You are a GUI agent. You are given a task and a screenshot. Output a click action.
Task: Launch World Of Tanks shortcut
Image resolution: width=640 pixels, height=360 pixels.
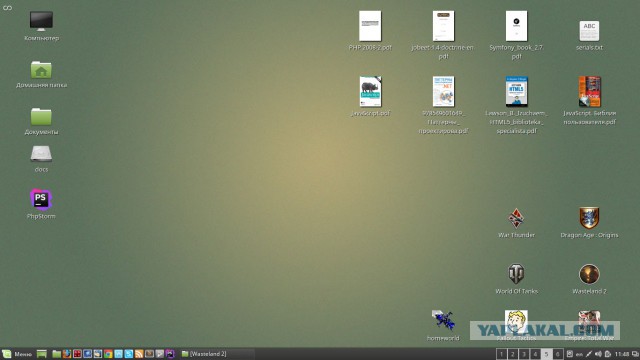516,279
